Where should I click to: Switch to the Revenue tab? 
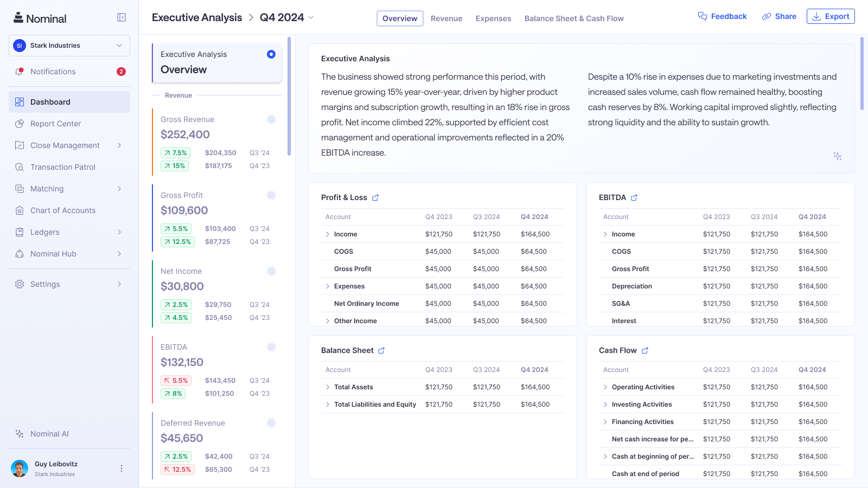(446, 18)
